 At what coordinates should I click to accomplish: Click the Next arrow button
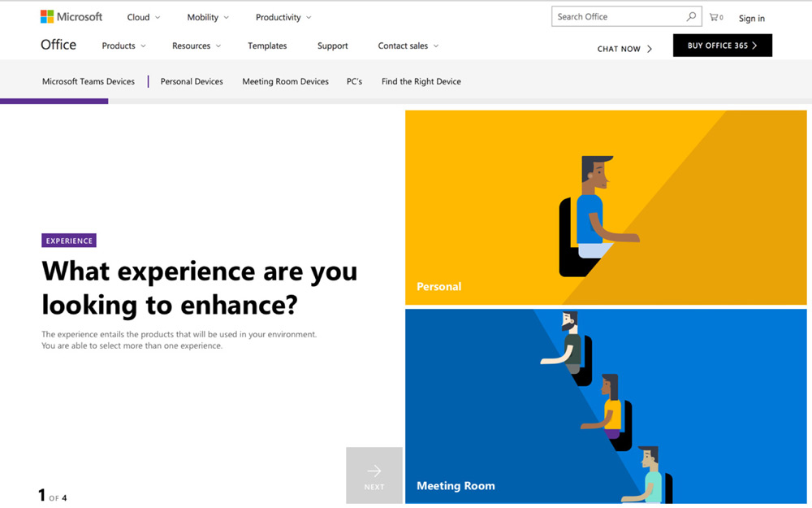(x=374, y=475)
